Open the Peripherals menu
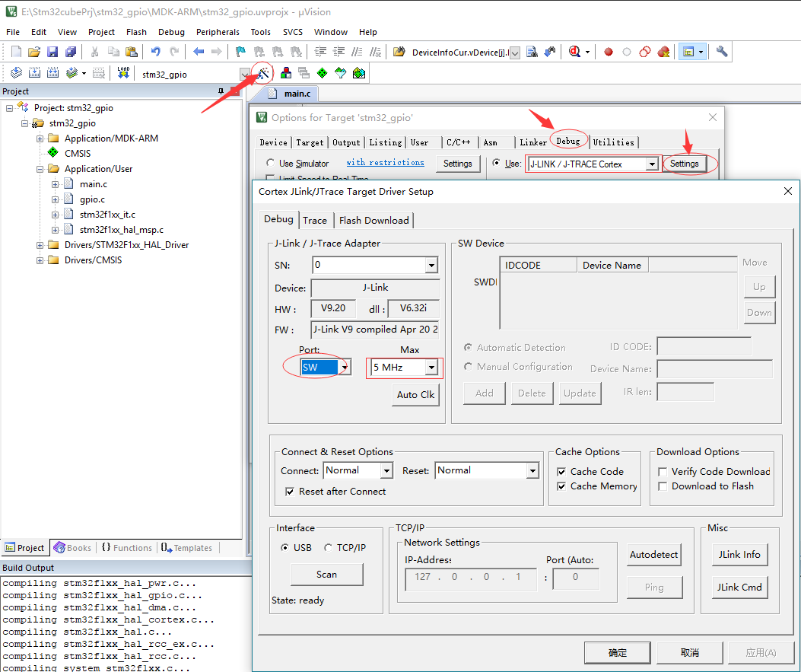Viewport: 801px width, 672px height. [218, 32]
